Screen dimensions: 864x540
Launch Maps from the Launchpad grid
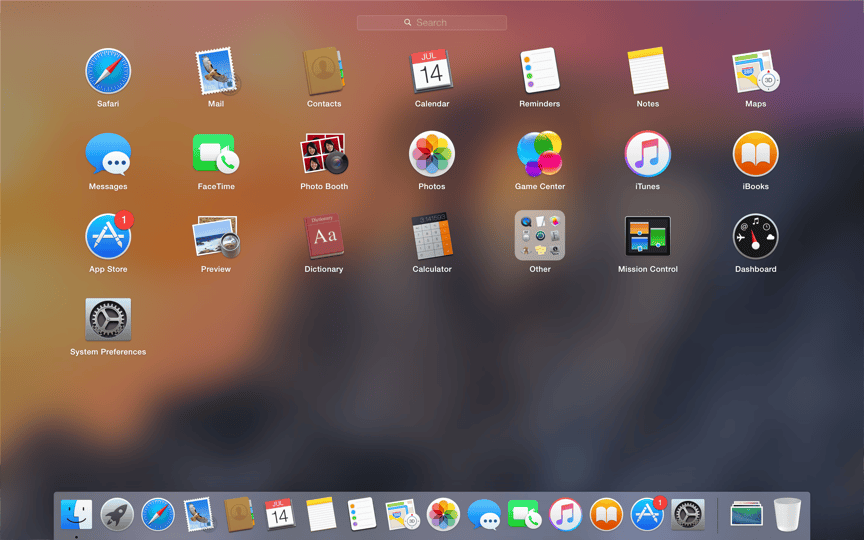755,71
